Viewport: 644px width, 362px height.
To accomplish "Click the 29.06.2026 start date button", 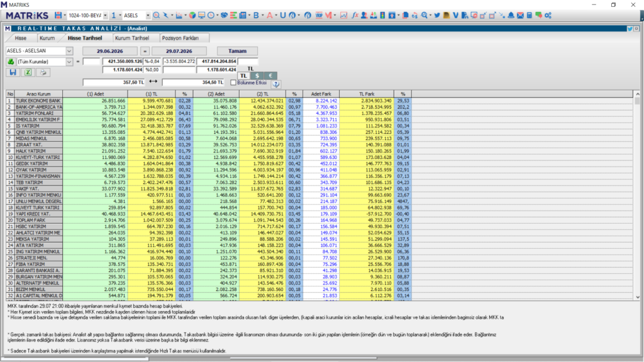I will click(110, 51).
